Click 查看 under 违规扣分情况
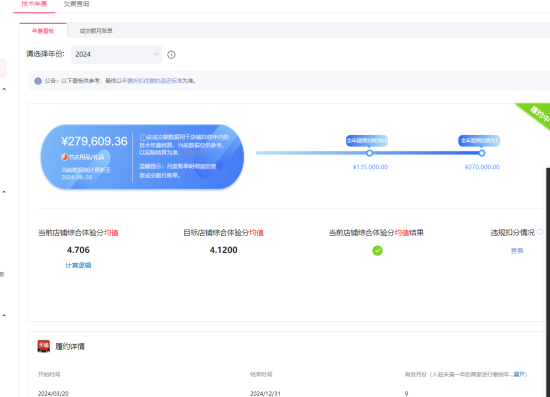Image resolution: width=550 pixels, height=397 pixels. tap(517, 251)
